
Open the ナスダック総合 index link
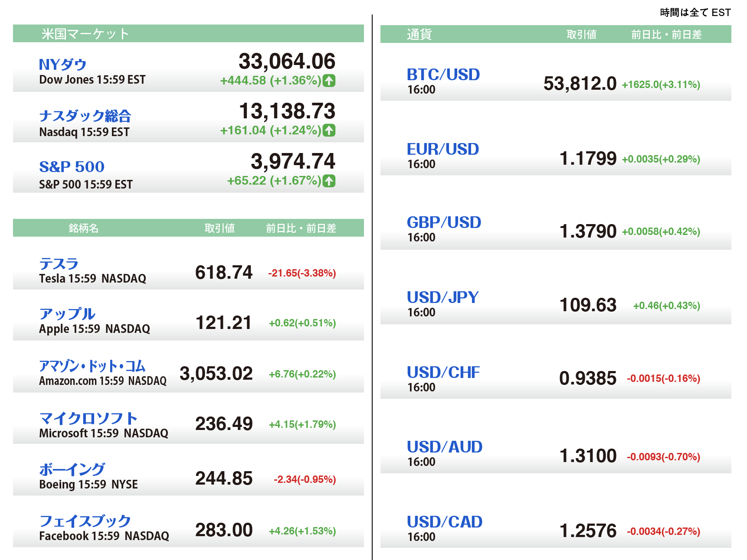click(x=85, y=116)
